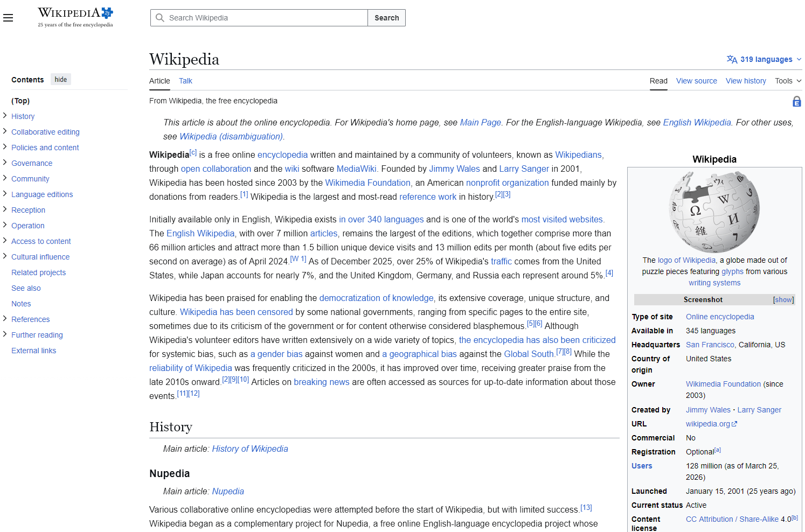The width and height of the screenshot is (805, 532).
Task: Hide the Contents sidebar
Action: click(x=61, y=80)
